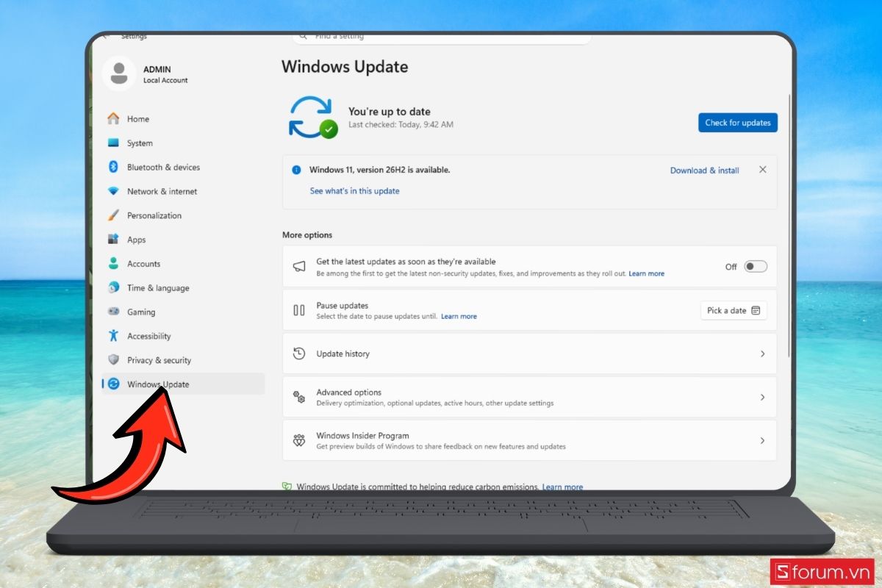Click Learn more for Pause updates

pyautogui.click(x=459, y=317)
